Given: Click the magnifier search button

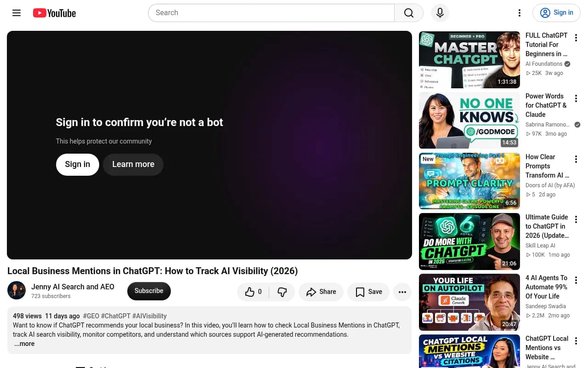Looking at the screenshot, I should 409,13.
